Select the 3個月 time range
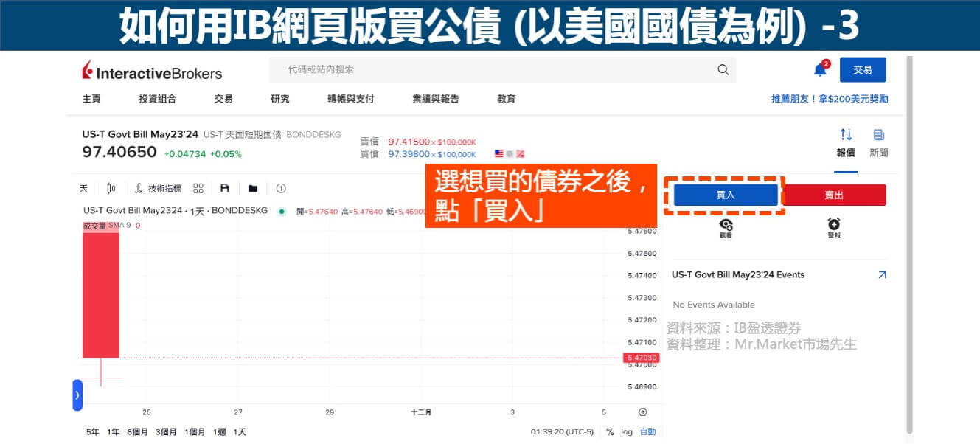Viewport: 980px width, 444px height. (166, 431)
